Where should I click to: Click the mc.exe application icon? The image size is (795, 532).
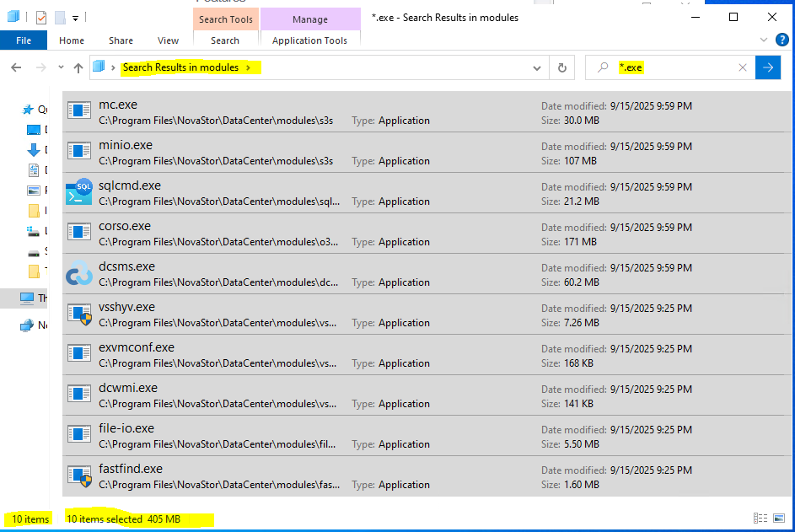pyautogui.click(x=79, y=110)
